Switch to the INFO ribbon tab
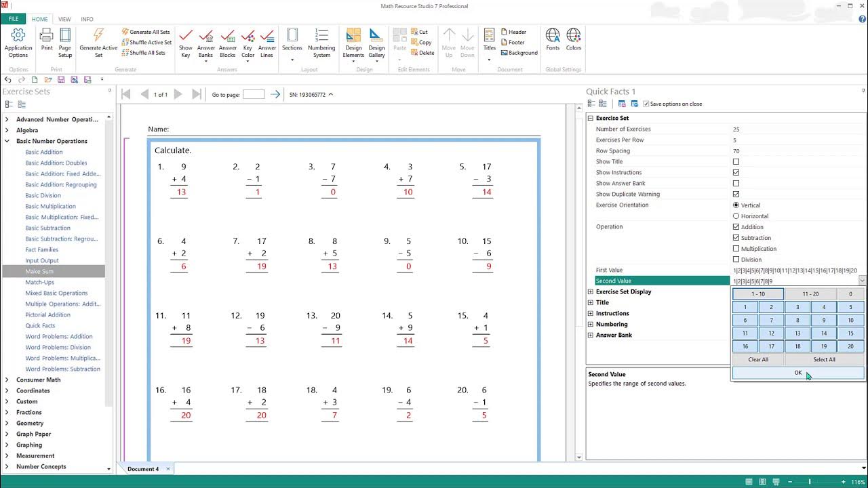This screenshot has width=868, height=488. tap(87, 19)
